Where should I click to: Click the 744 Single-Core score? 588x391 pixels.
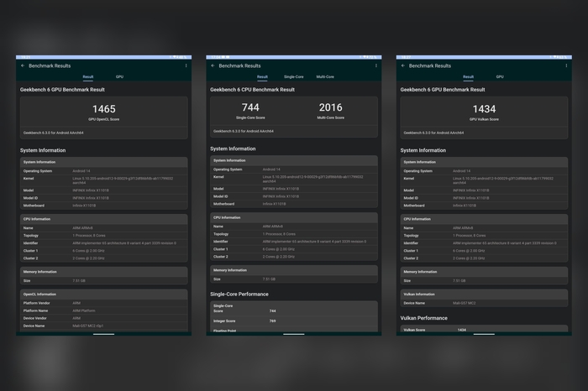point(250,107)
